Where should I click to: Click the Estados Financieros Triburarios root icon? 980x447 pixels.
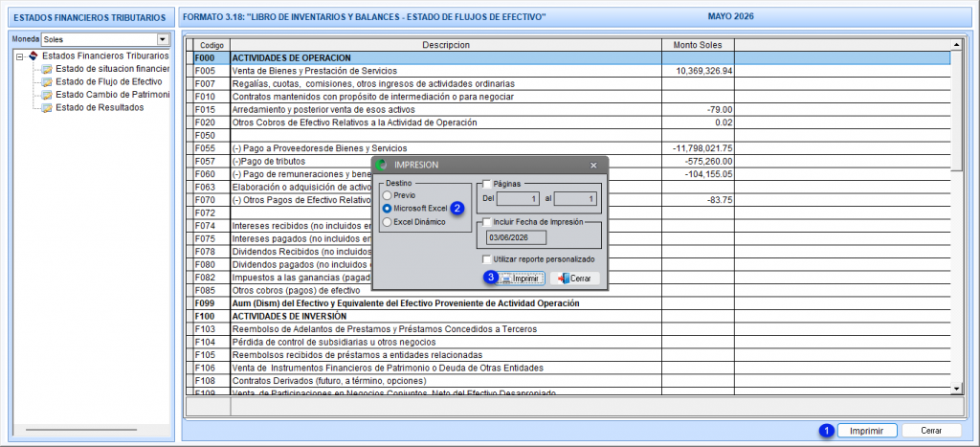pyautogui.click(x=33, y=56)
